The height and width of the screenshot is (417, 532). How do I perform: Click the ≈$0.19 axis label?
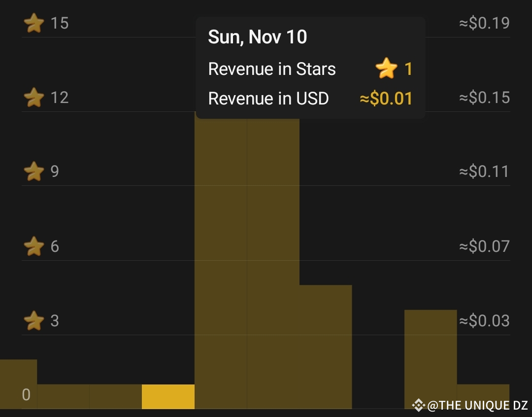click(484, 23)
